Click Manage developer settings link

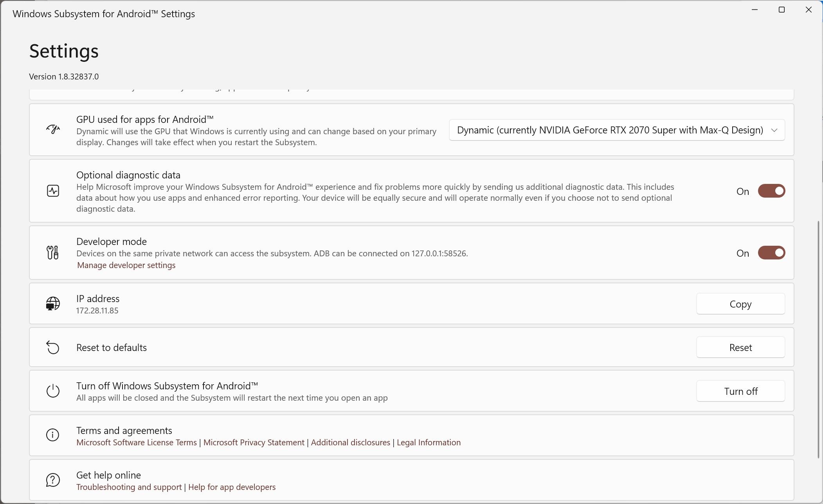tap(126, 265)
